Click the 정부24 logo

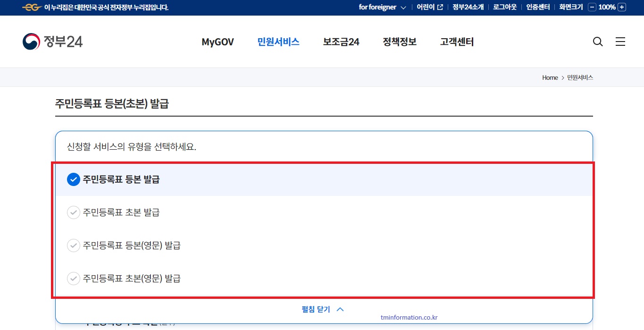point(52,41)
